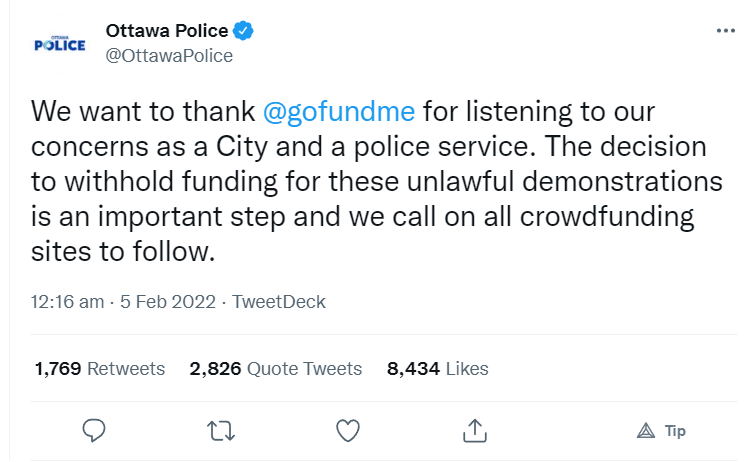
Task: View the 1,769 Retweets list
Action: (100, 369)
